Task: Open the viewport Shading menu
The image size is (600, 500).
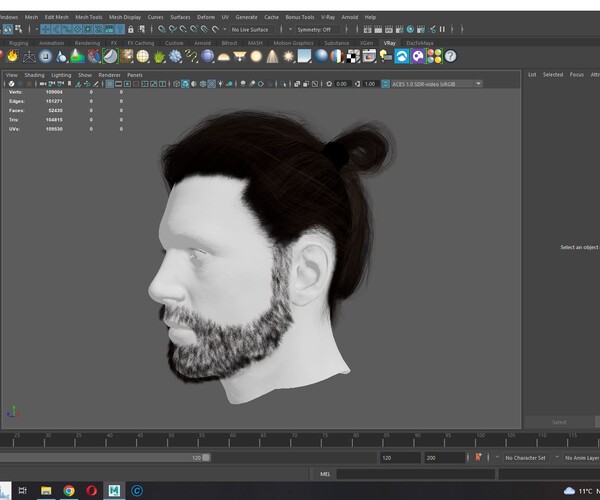Action: click(x=34, y=75)
